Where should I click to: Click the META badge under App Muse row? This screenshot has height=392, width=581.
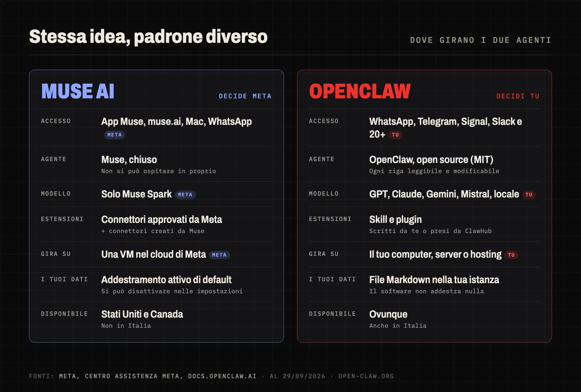coord(115,135)
